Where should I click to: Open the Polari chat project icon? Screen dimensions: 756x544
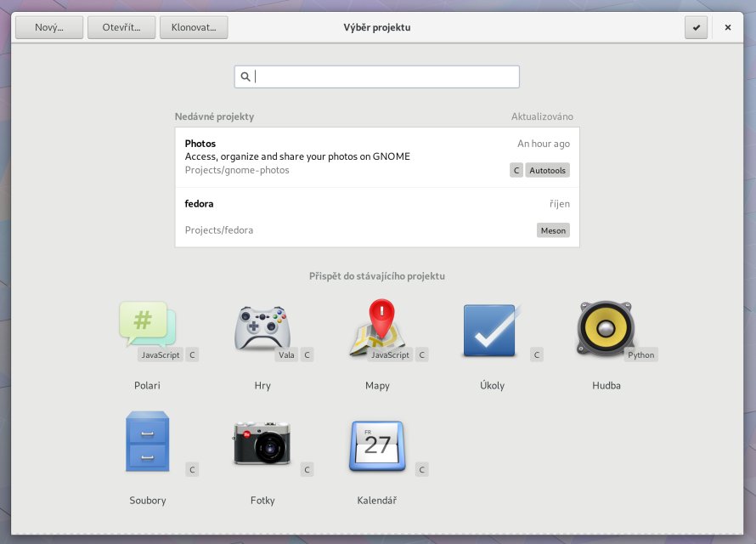click(x=148, y=328)
